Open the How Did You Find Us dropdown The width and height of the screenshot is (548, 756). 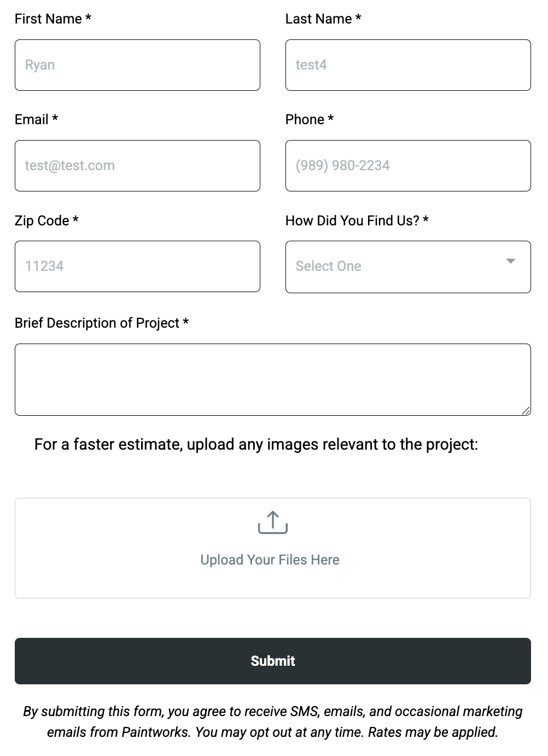(408, 266)
